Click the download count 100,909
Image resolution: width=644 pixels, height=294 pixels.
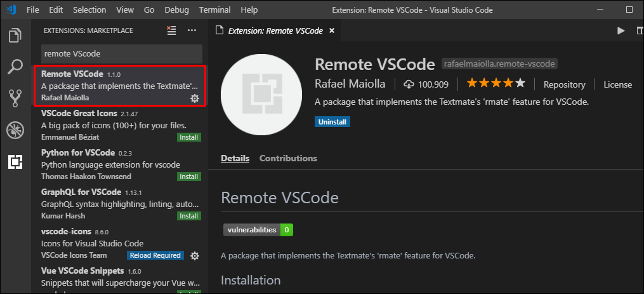point(426,84)
